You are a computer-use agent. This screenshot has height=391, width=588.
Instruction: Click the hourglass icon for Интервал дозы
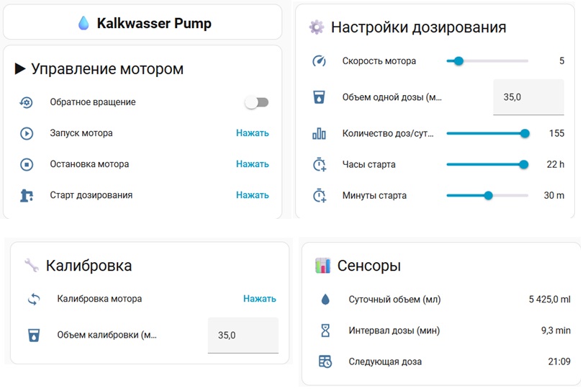[x=325, y=331]
